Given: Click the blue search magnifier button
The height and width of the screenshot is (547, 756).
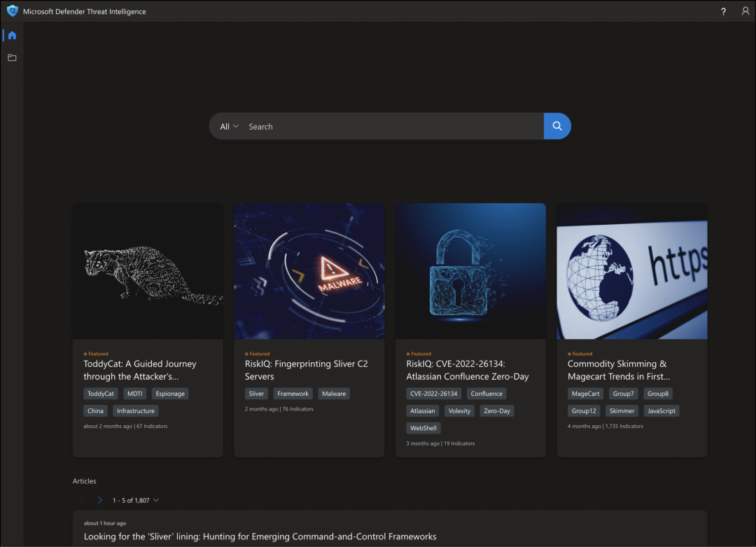Looking at the screenshot, I should point(557,126).
